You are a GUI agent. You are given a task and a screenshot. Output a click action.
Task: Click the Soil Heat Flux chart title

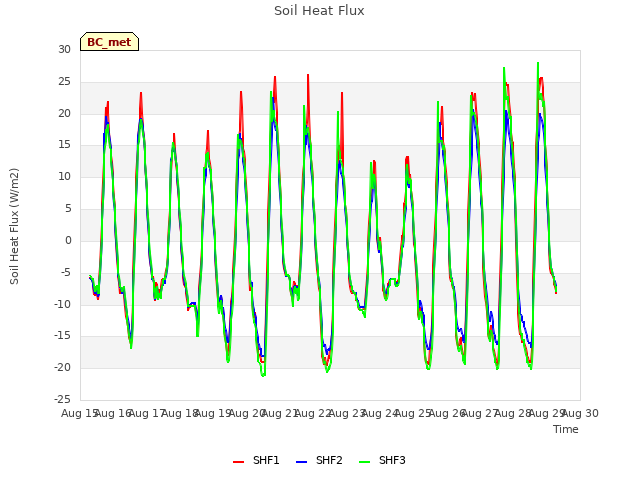click(x=319, y=11)
